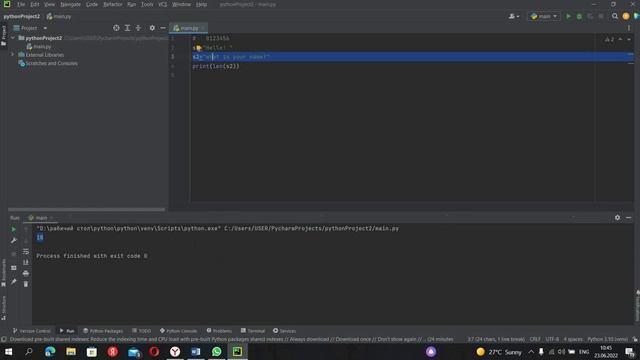Rerun main in the Run panel
The width and height of the screenshot is (640, 360).
[x=13, y=229]
